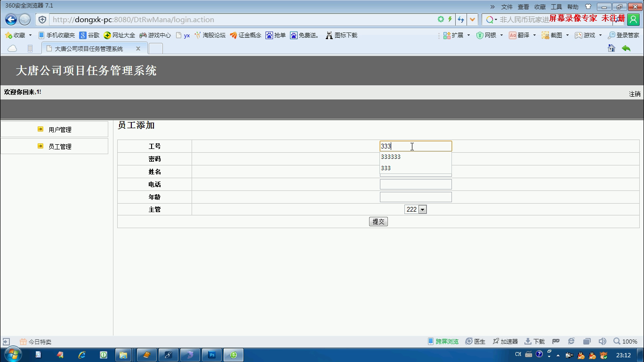
Task: Click the home icon right of the tab strip
Action: pos(612,48)
